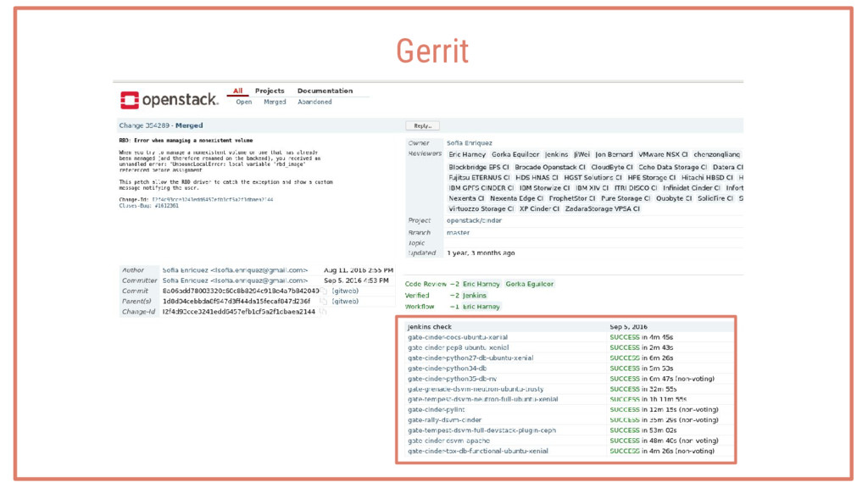
Task: Click reviewer Brocade Openstack CI
Action: (550, 167)
